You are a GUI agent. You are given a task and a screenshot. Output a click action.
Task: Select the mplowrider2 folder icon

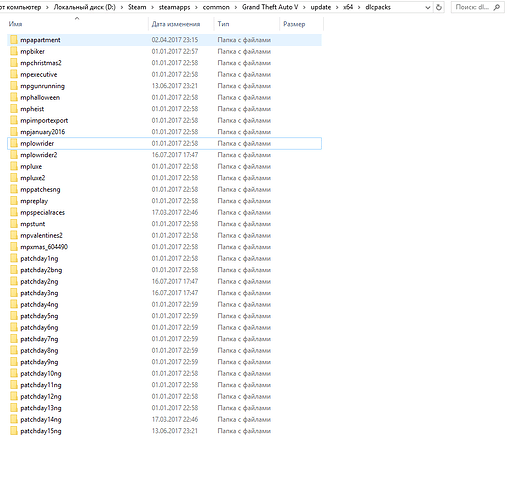pos(14,155)
